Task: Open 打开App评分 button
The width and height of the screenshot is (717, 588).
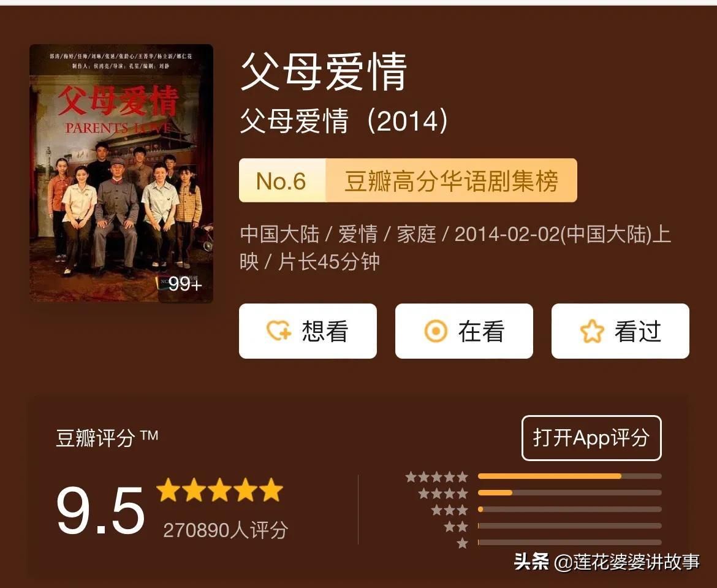Action: coord(591,438)
